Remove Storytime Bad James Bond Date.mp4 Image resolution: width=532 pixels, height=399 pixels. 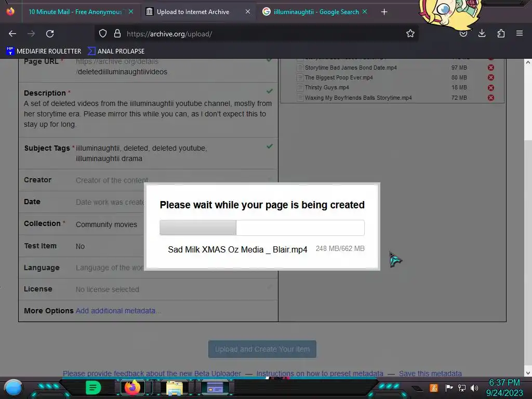(x=491, y=68)
